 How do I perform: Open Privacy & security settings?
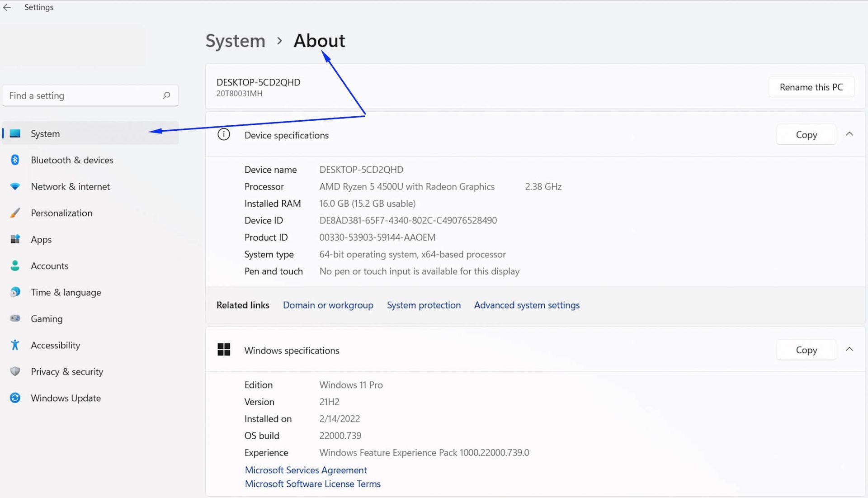coord(90,371)
